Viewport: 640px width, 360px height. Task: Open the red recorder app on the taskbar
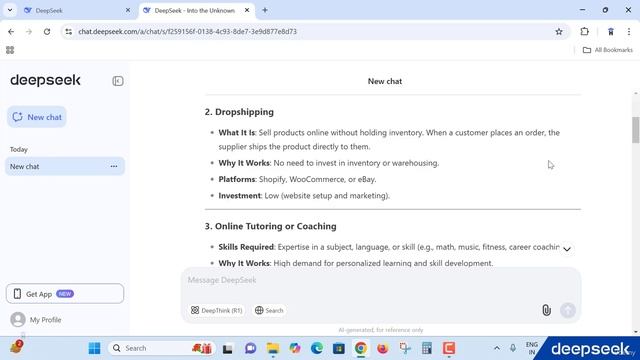[449, 348]
